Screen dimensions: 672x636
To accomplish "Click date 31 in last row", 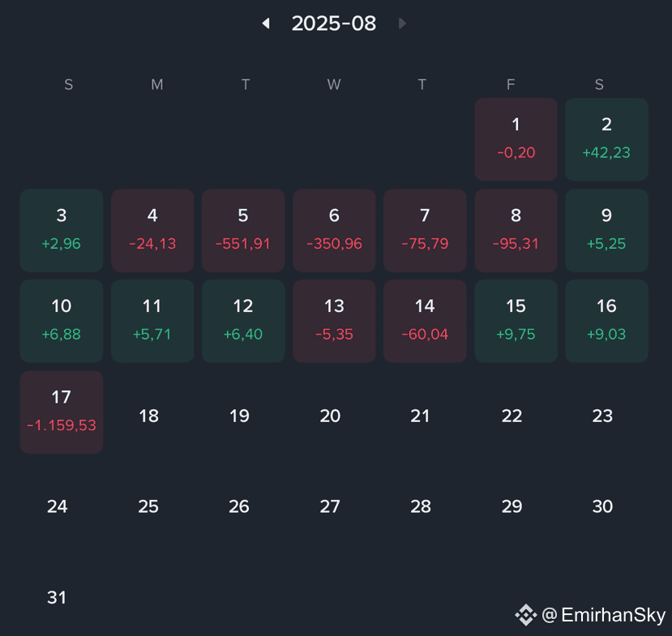I will [57, 597].
